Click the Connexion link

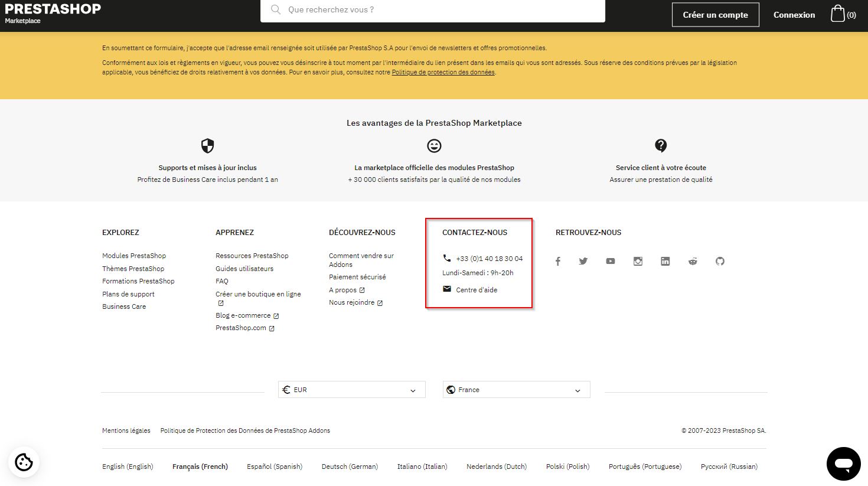click(x=794, y=15)
